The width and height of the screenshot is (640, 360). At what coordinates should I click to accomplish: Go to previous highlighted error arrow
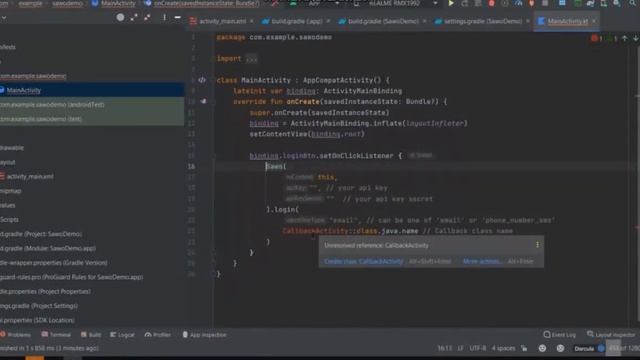pos(624,38)
